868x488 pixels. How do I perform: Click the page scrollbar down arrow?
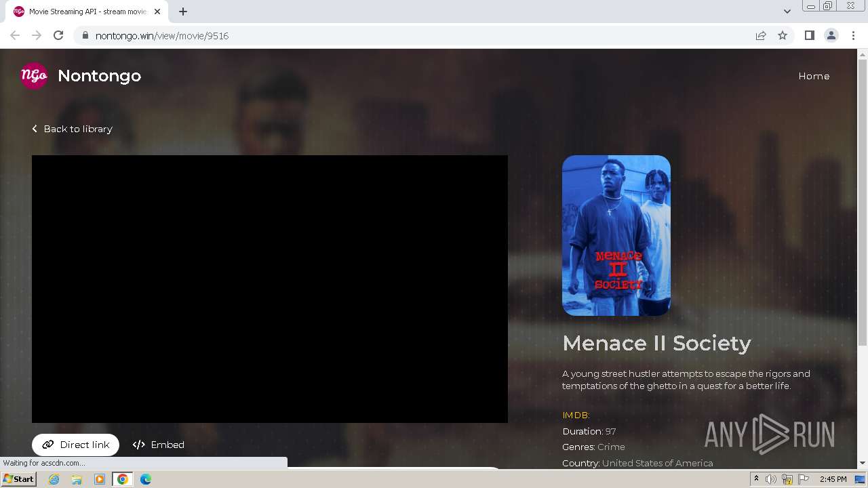point(863,463)
